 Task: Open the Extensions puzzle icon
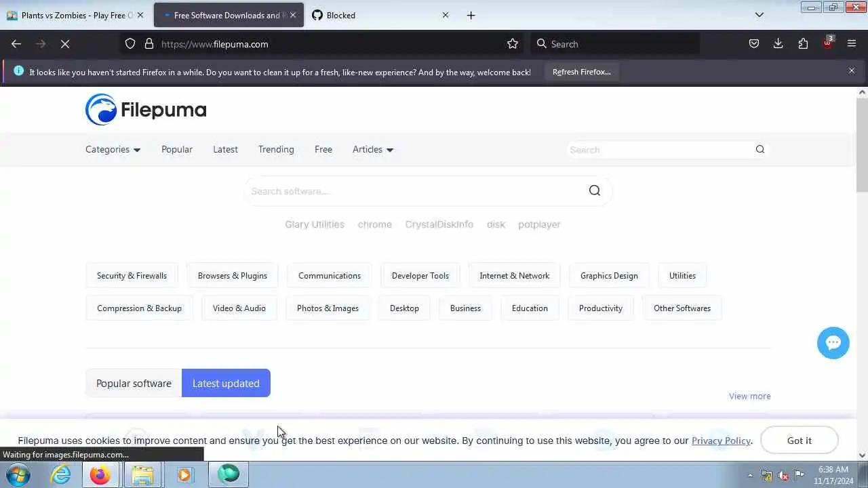(803, 44)
